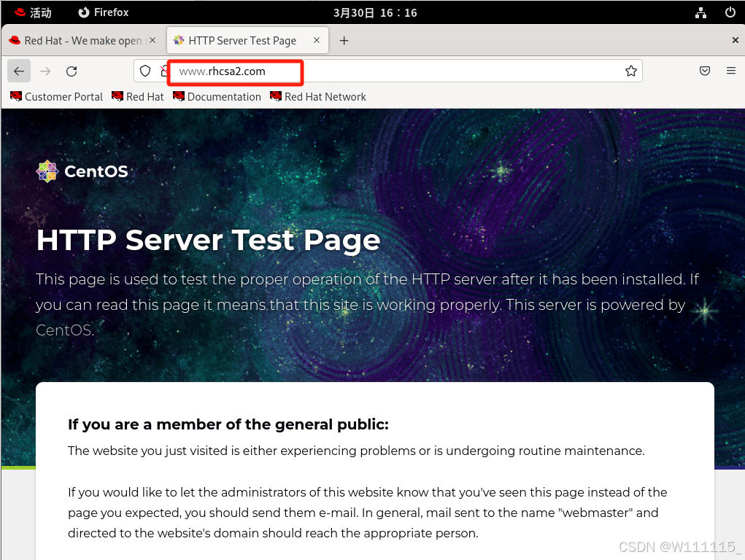745x560 pixels.
Task: Switch to the Red Hat tab
Action: pos(82,41)
